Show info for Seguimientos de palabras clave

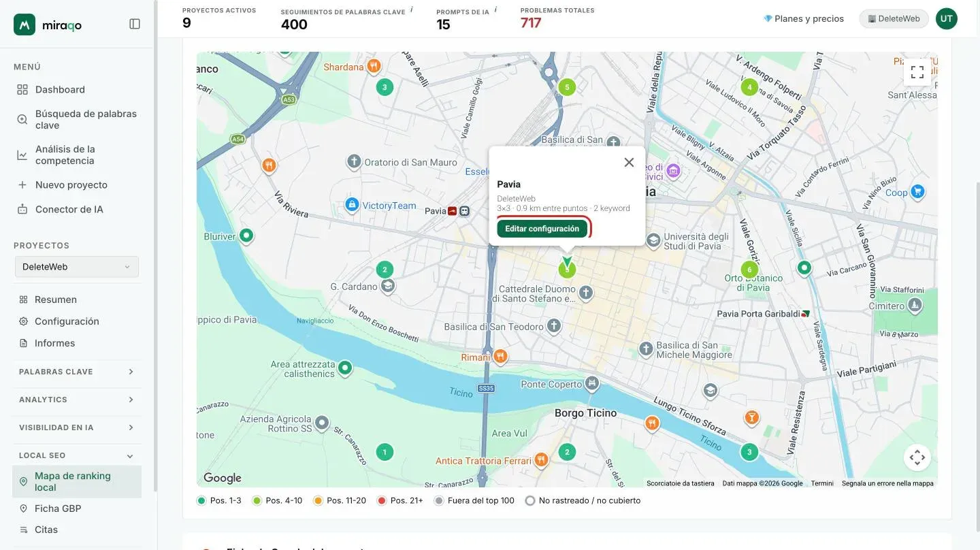(x=412, y=10)
